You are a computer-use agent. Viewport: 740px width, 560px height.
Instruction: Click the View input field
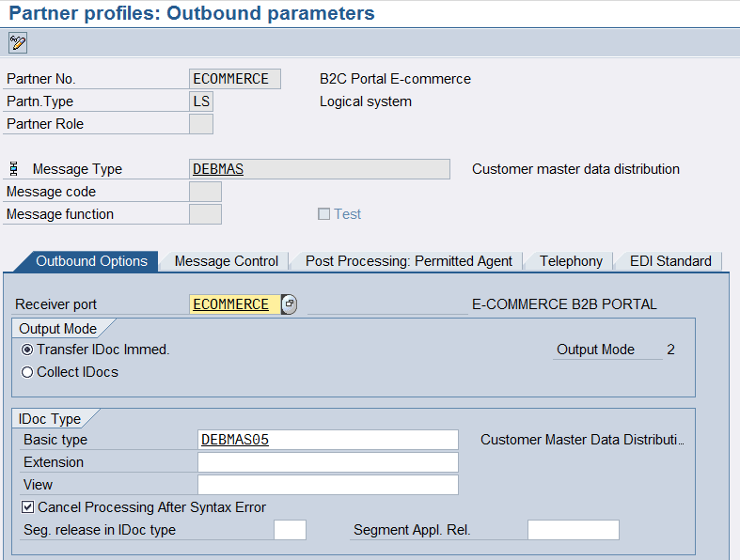point(327,485)
